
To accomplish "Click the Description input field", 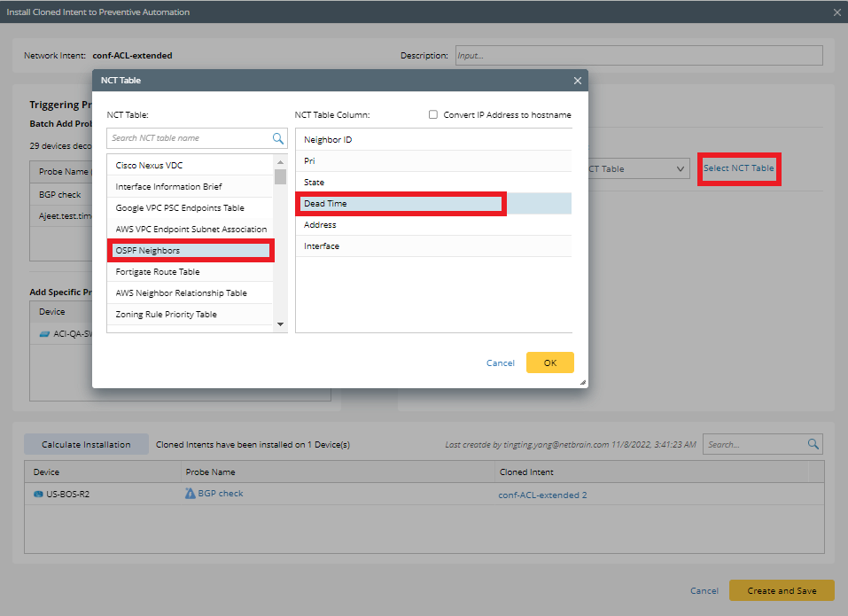I will 638,55.
